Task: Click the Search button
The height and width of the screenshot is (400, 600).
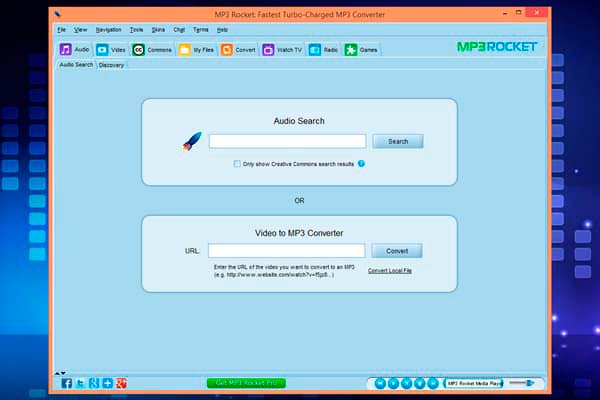Action: (x=398, y=141)
